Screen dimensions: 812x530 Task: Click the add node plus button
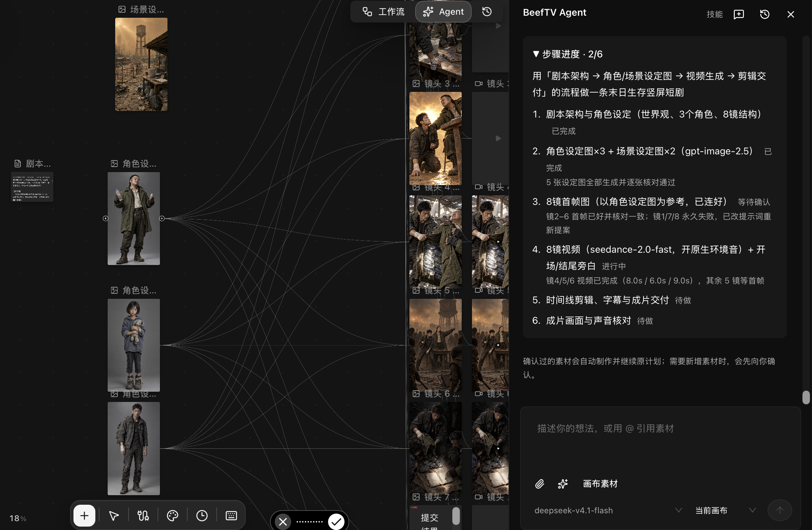[x=84, y=515]
